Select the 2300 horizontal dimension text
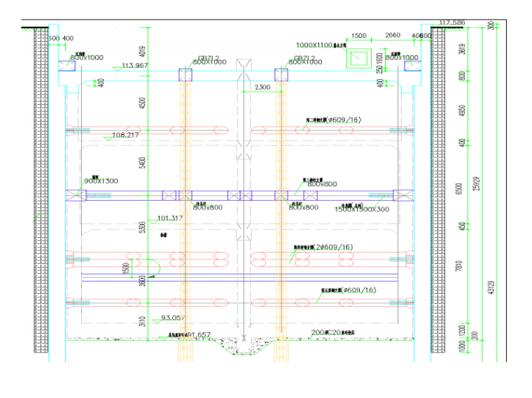532x398 pixels. 263,87
